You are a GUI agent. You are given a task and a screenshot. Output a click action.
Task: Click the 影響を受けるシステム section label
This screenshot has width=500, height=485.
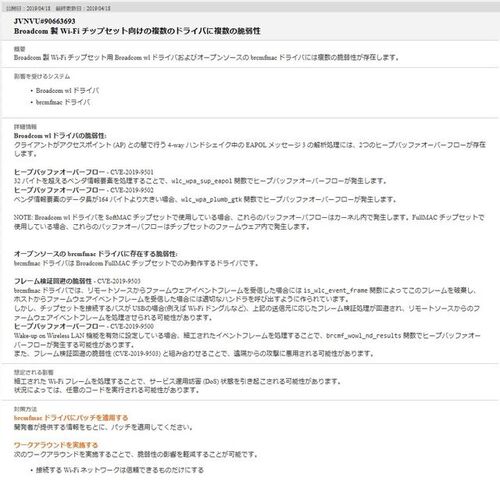(42, 76)
